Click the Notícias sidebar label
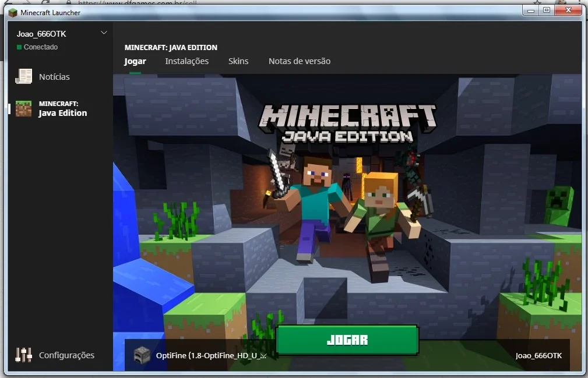This screenshot has width=588, height=378. [54, 77]
